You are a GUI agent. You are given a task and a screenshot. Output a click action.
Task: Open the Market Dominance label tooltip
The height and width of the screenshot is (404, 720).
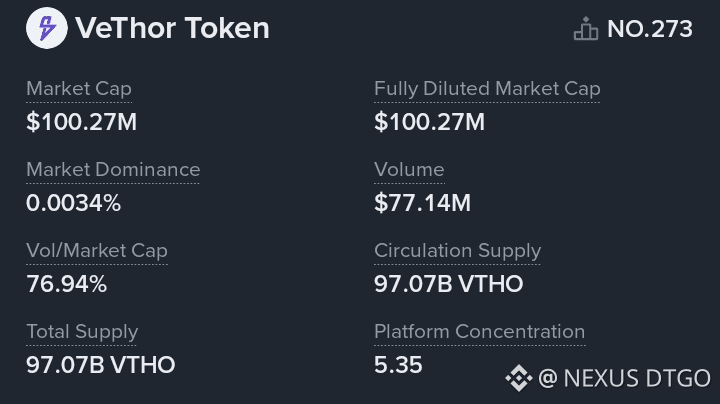113,169
